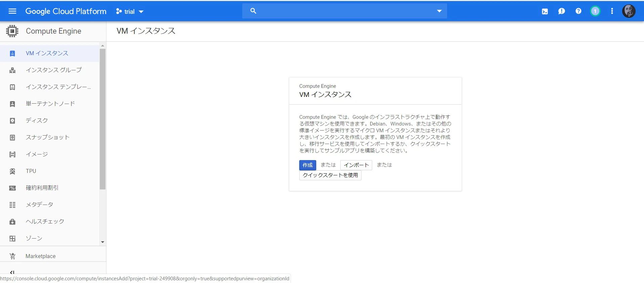Open TPU in sidebar
The height and width of the screenshot is (283, 644).
pos(50,171)
